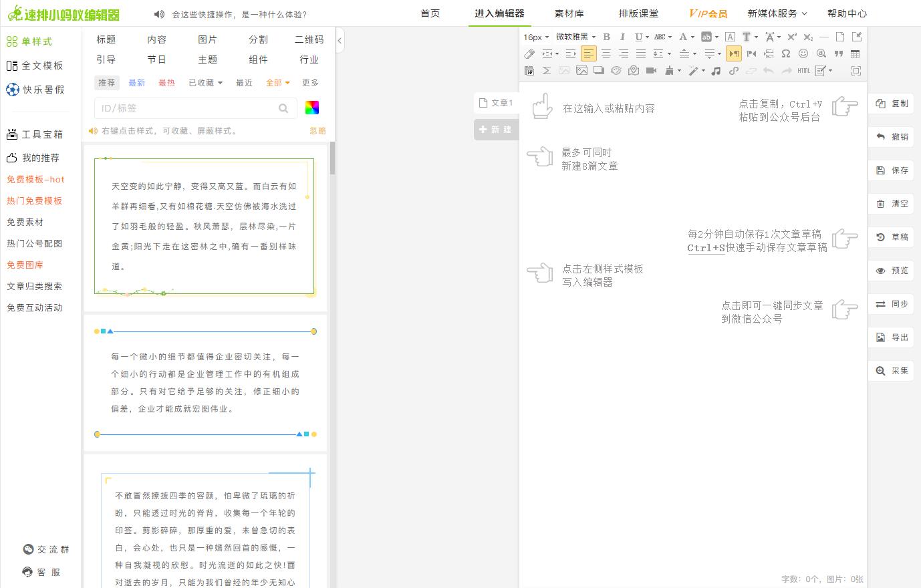Insert music with the note icon
This screenshot has height=588, width=921.
[x=716, y=70]
